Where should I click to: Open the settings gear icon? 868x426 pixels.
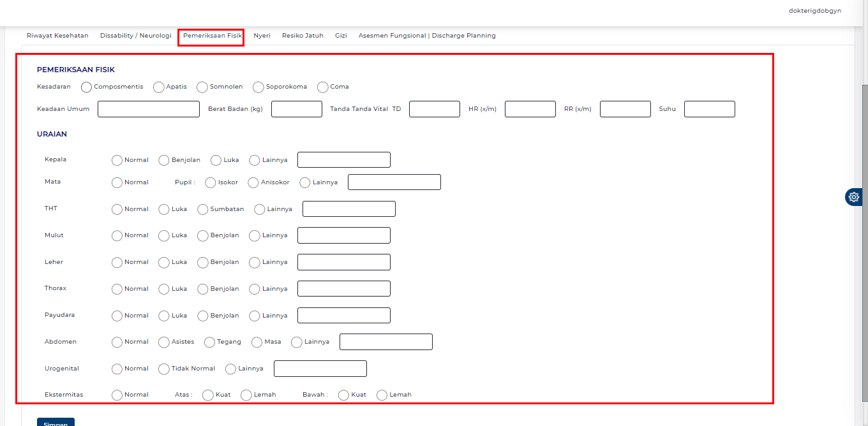[854, 197]
